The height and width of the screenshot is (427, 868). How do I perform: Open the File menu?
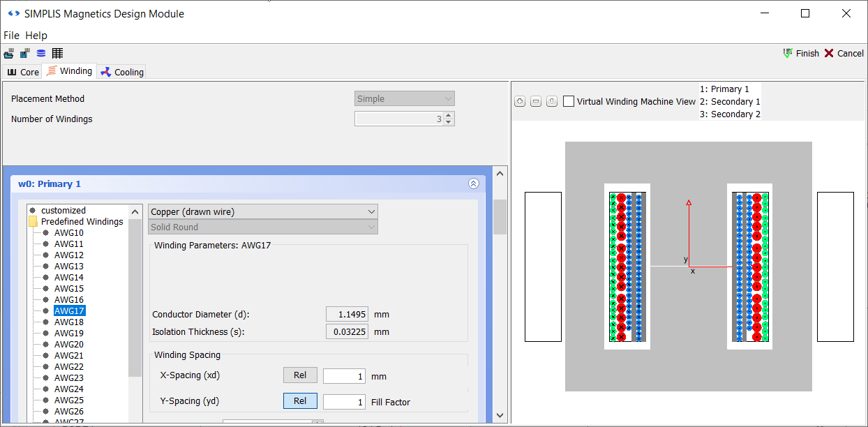pos(11,36)
